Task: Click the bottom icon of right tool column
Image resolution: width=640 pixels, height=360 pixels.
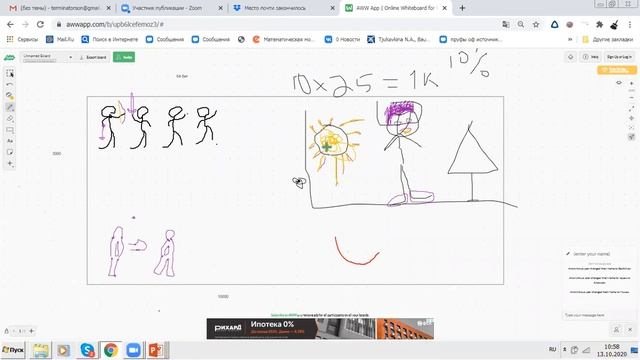Action: tap(631, 137)
